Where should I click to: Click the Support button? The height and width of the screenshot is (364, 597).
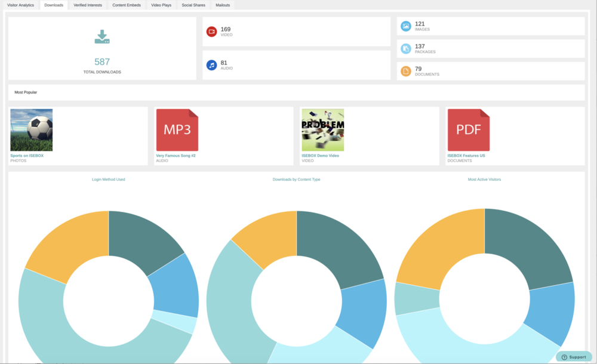574,357
